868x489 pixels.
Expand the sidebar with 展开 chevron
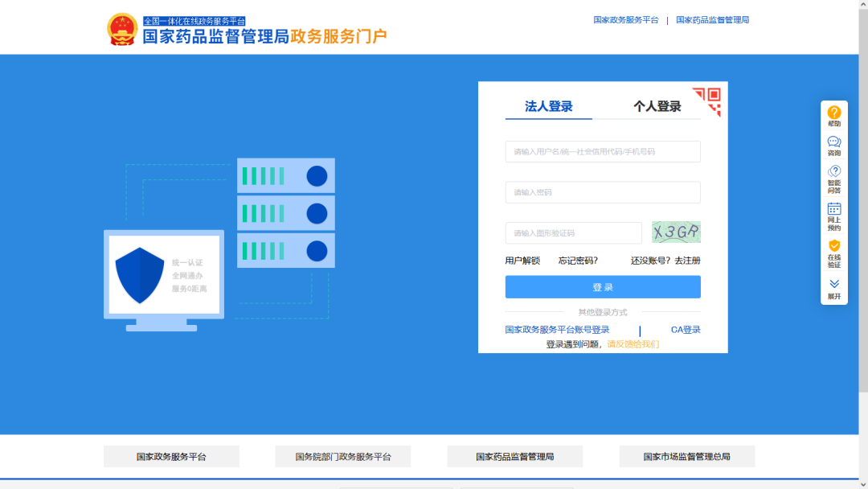pyautogui.click(x=834, y=289)
